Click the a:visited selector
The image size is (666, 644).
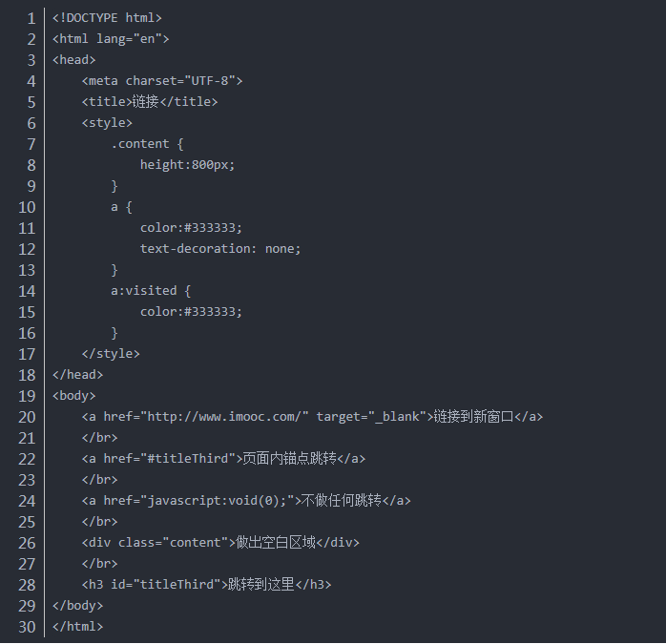pyautogui.click(x=144, y=291)
